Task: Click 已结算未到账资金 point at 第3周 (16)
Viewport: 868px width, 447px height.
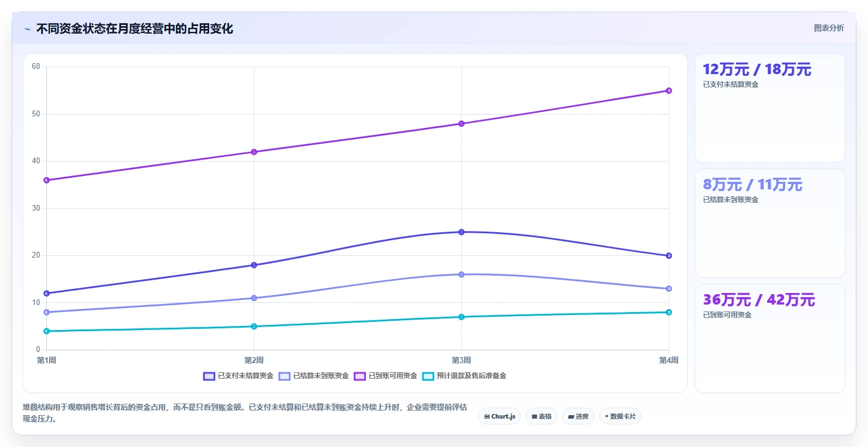Action: [461, 274]
